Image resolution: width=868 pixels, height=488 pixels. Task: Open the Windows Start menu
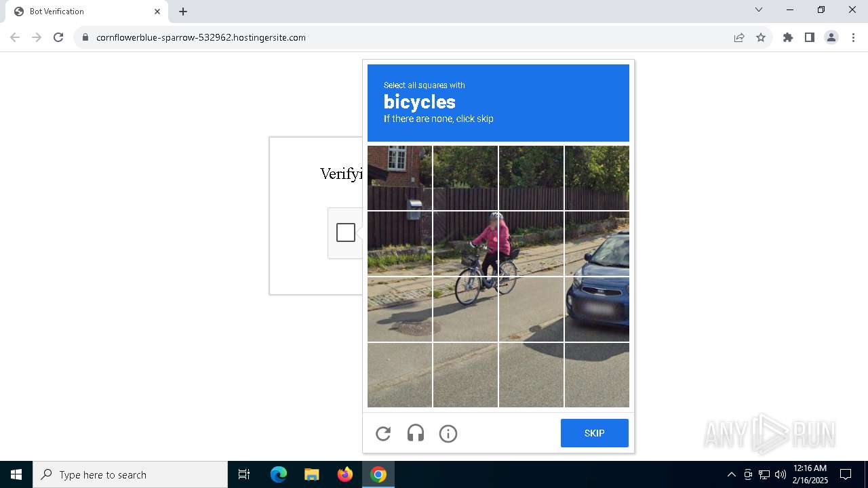(16, 474)
